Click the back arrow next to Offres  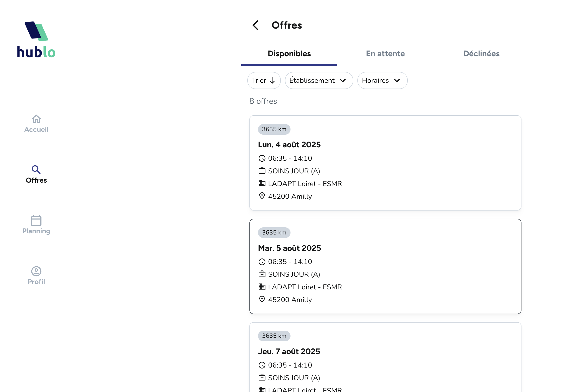coord(255,25)
